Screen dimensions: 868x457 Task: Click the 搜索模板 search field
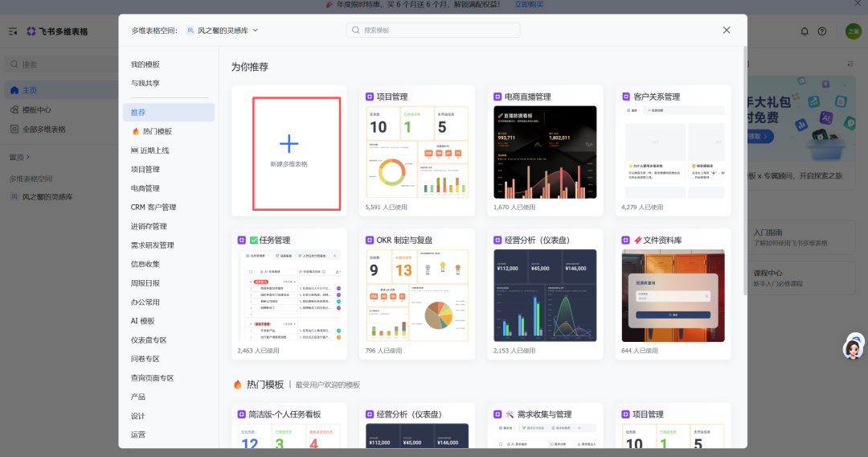(434, 31)
